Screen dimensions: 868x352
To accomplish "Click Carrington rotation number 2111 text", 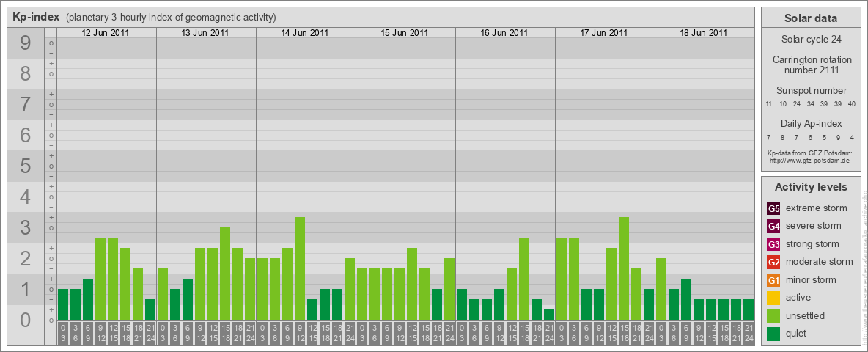I will point(811,65).
